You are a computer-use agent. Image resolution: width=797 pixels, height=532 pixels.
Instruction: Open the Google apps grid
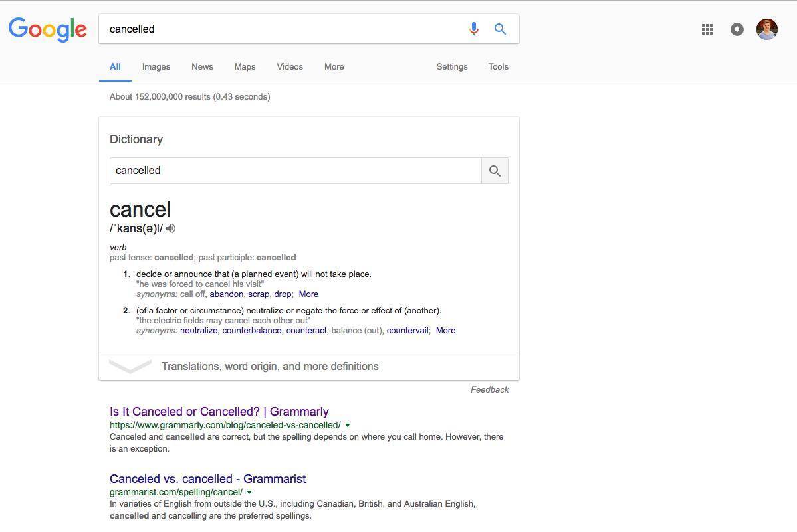[x=707, y=29]
